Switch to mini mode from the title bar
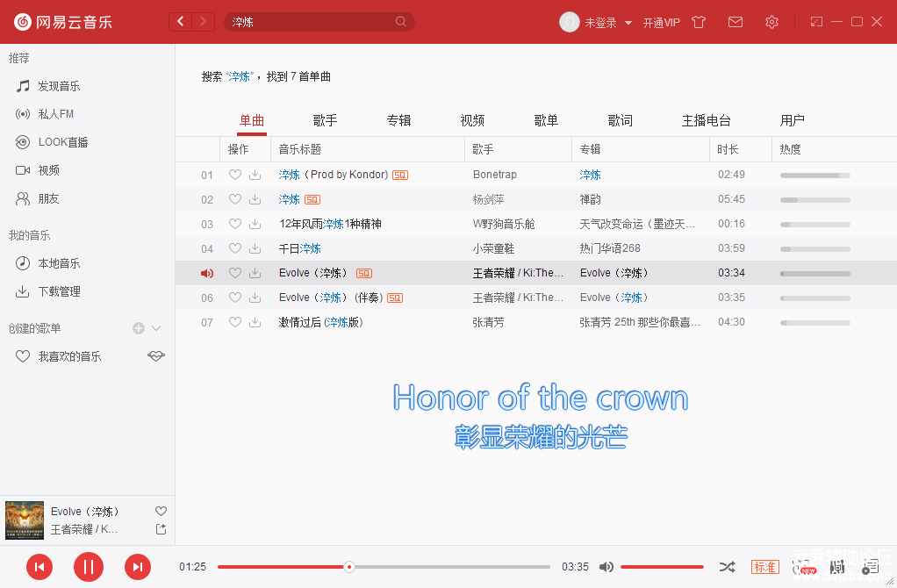The image size is (897, 588). click(x=816, y=22)
